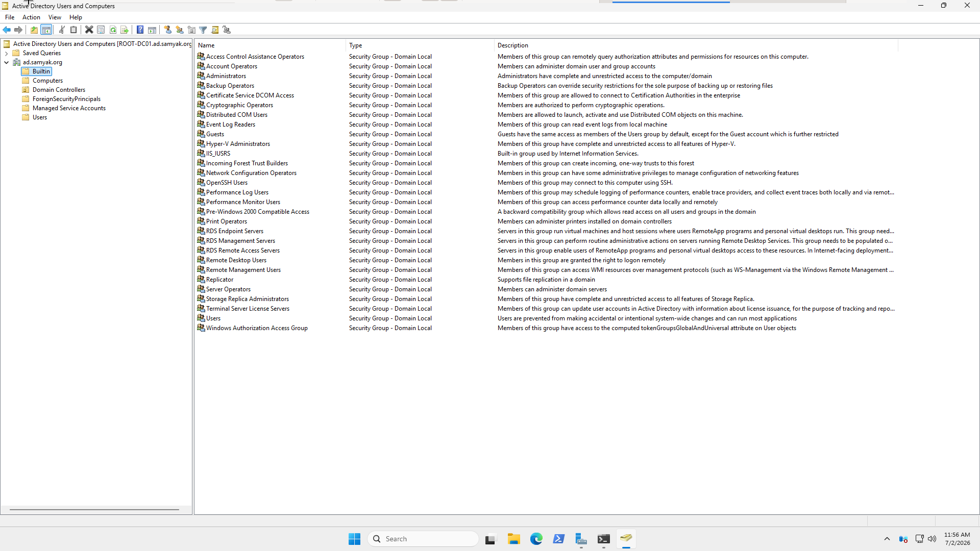Click the Cut scissors toolbar icon
This screenshot has width=980, height=551.
tap(62, 30)
